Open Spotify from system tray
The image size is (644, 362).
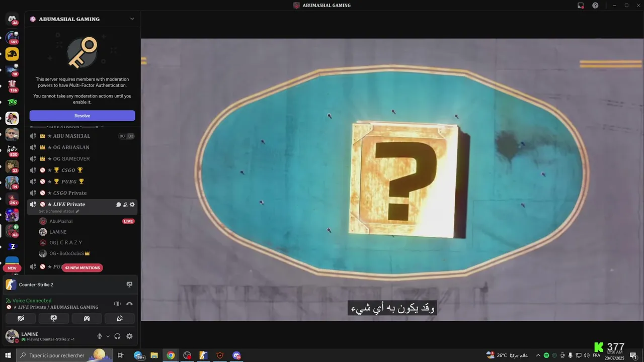[x=546, y=355]
